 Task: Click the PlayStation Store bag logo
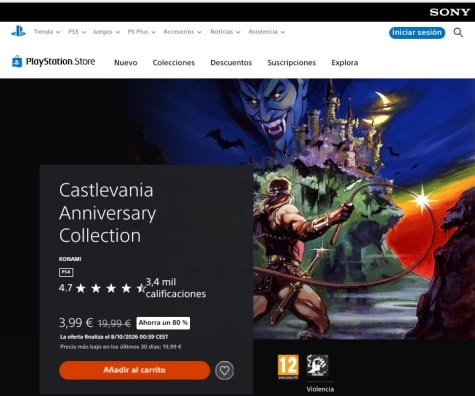tap(17, 62)
